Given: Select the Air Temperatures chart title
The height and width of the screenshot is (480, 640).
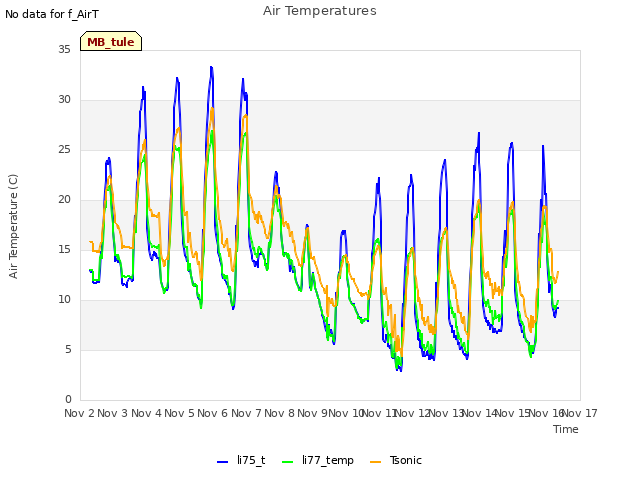Looking at the screenshot, I should coord(320,11).
